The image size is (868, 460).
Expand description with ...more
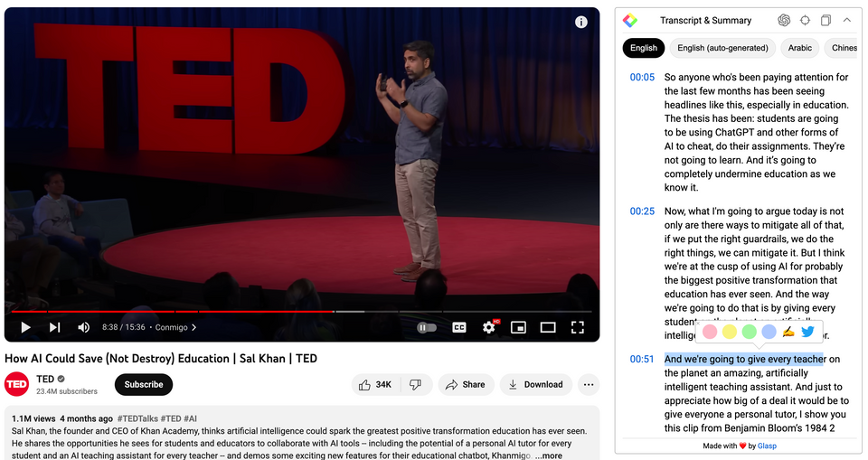tap(549, 455)
